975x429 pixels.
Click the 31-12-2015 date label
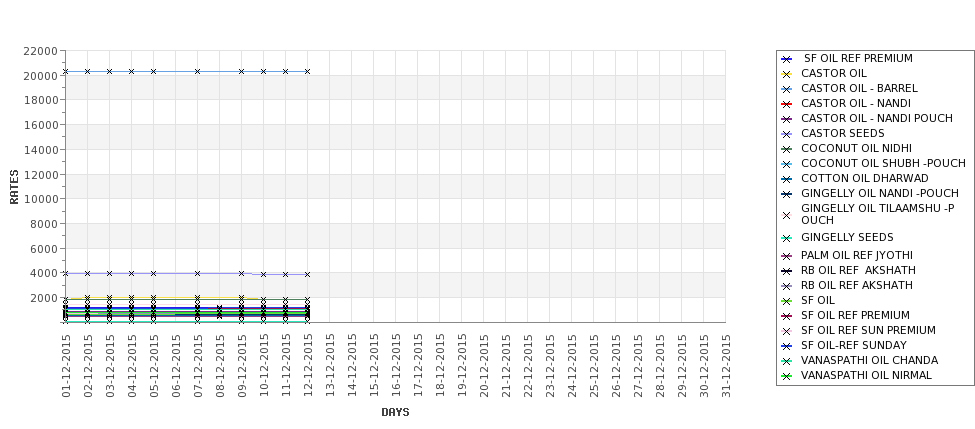click(x=726, y=366)
